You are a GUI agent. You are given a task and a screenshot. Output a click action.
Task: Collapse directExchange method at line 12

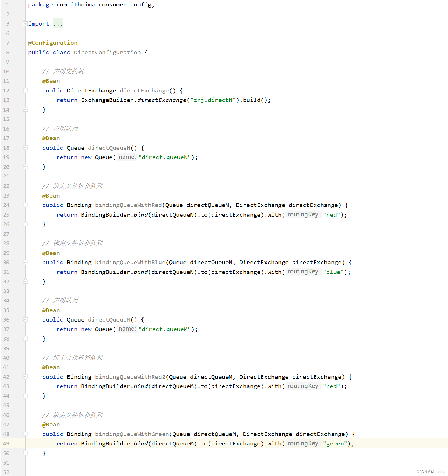coord(26,91)
